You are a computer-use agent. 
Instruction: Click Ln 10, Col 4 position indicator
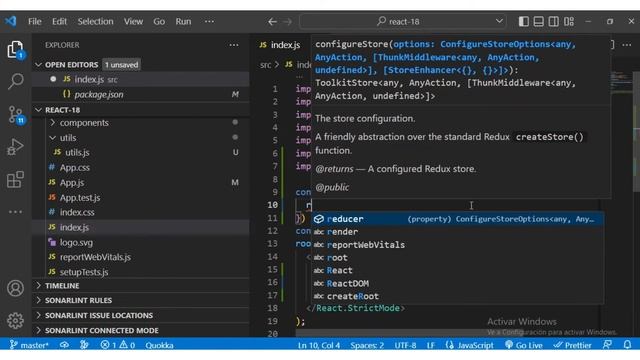click(319, 345)
